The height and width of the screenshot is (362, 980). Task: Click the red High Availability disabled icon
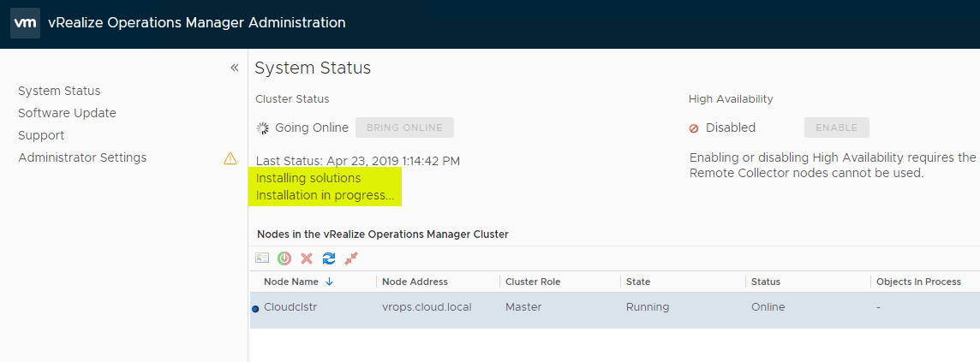click(x=694, y=128)
